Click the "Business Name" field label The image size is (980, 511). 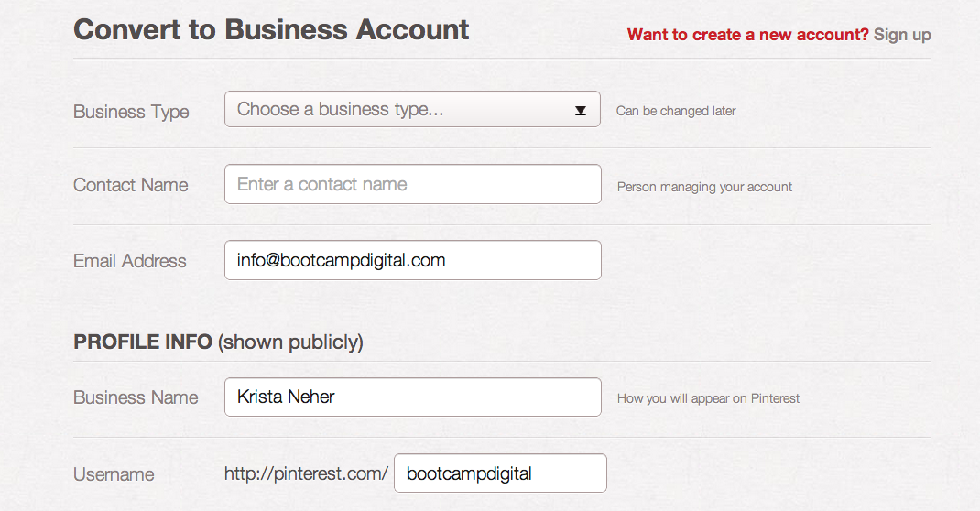point(136,397)
